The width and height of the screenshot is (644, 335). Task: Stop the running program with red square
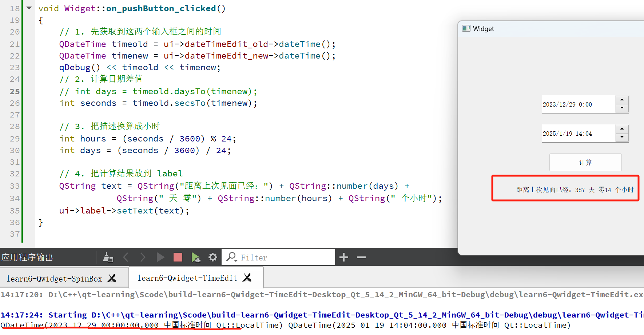[x=178, y=257]
